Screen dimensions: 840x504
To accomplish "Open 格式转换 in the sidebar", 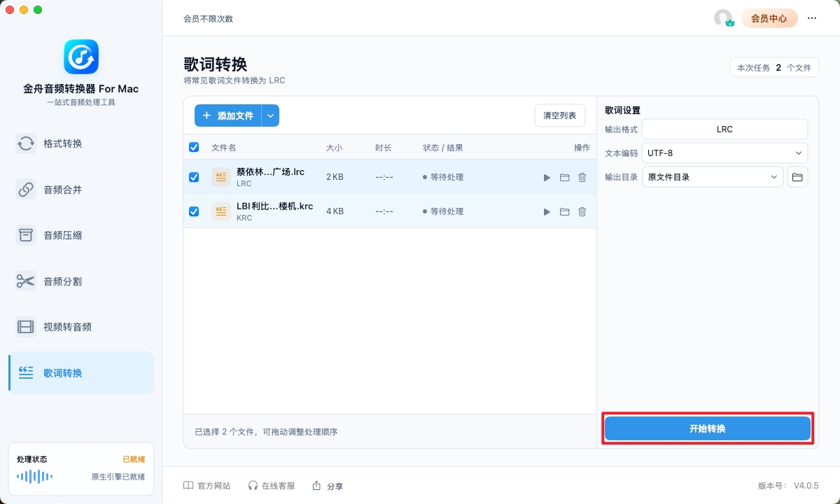I will point(81,143).
